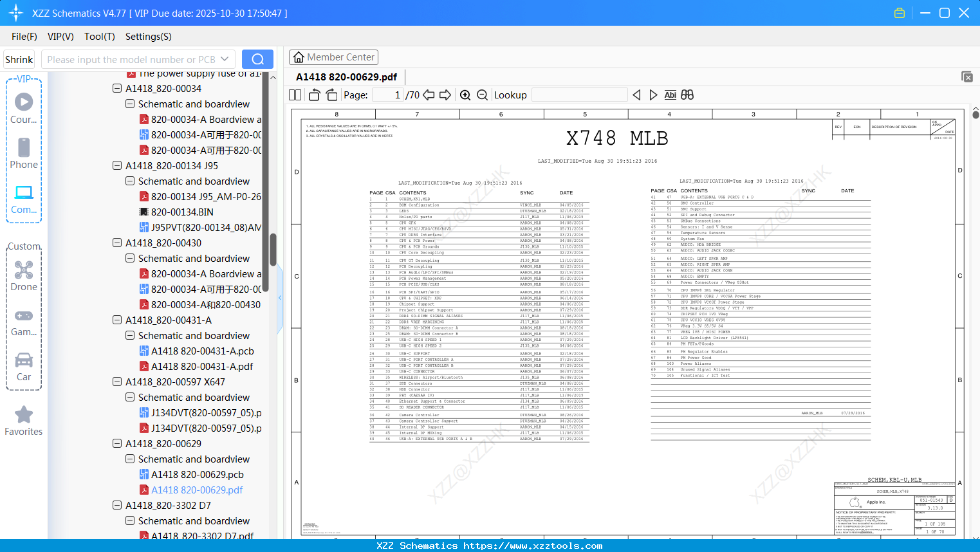Click the PDF viewer vertical scrollbar thumb
This screenshot has height=552, width=980.
pyautogui.click(x=975, y=115)
